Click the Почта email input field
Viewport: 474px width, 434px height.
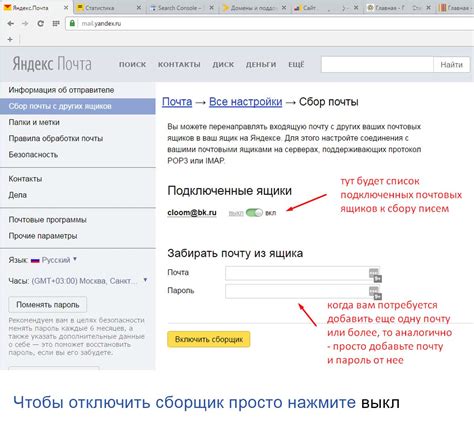(x=302, y=273)
